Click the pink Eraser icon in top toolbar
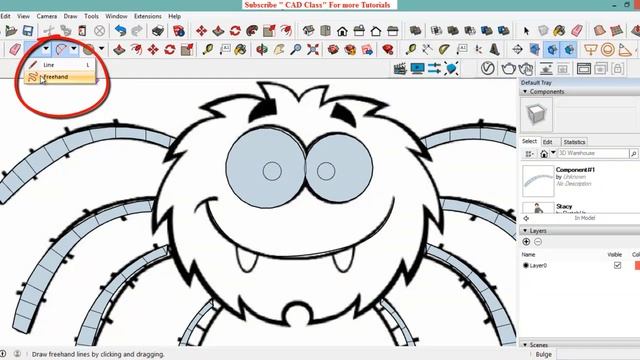The height and width of the screenshot is (360, 640). pyautogui.click(x=577, y=31)
